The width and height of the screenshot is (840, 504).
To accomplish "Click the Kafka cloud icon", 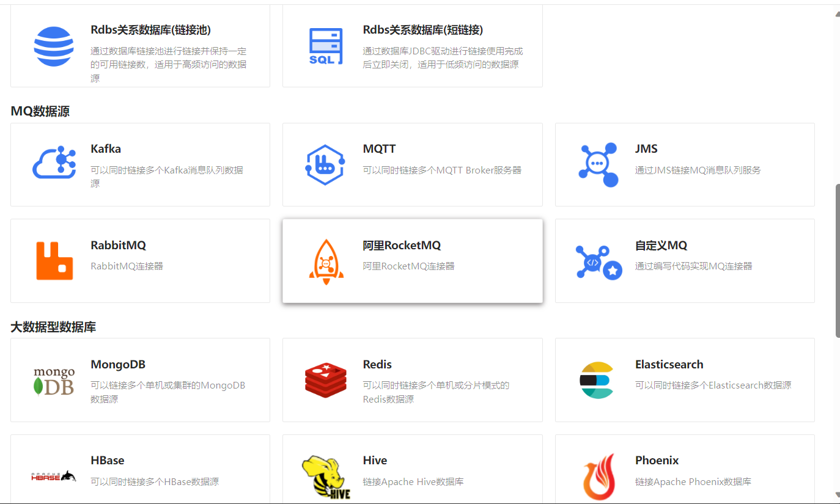I will (x=54, y=163).
